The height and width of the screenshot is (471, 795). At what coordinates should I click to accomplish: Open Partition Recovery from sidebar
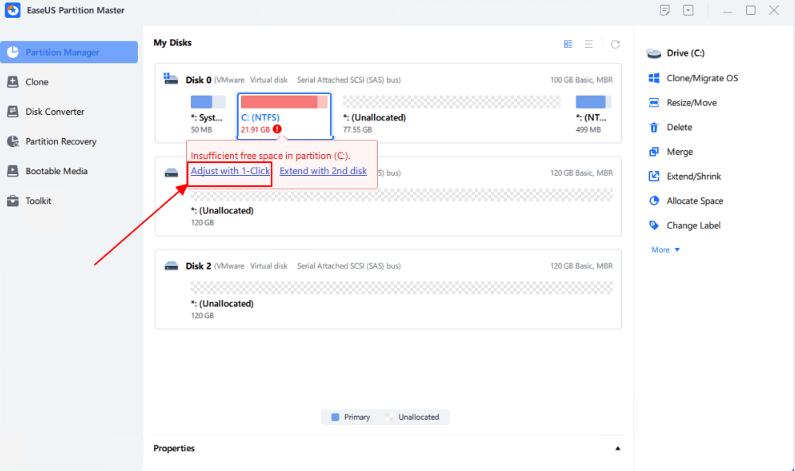[x=60, y=141]
